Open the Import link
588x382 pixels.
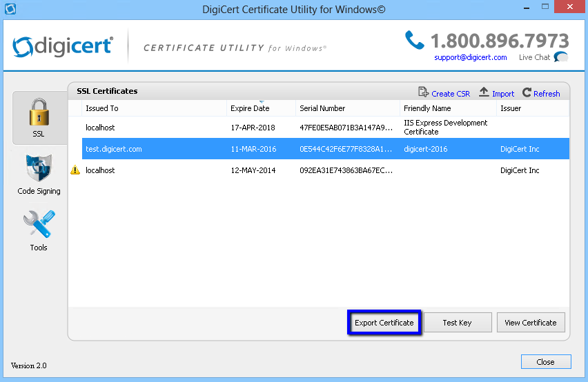[x=503, y=94]
